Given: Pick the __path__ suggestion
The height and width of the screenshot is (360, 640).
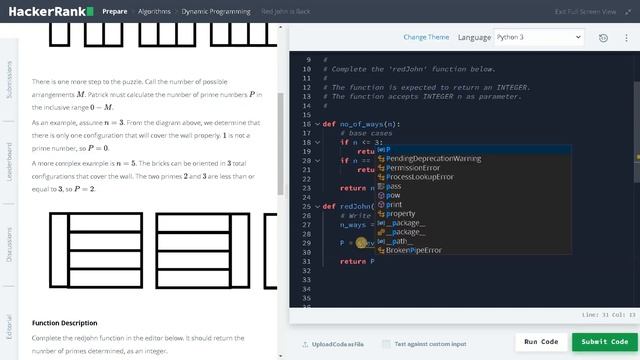Looking at the screenshot, I should (473, 241).
